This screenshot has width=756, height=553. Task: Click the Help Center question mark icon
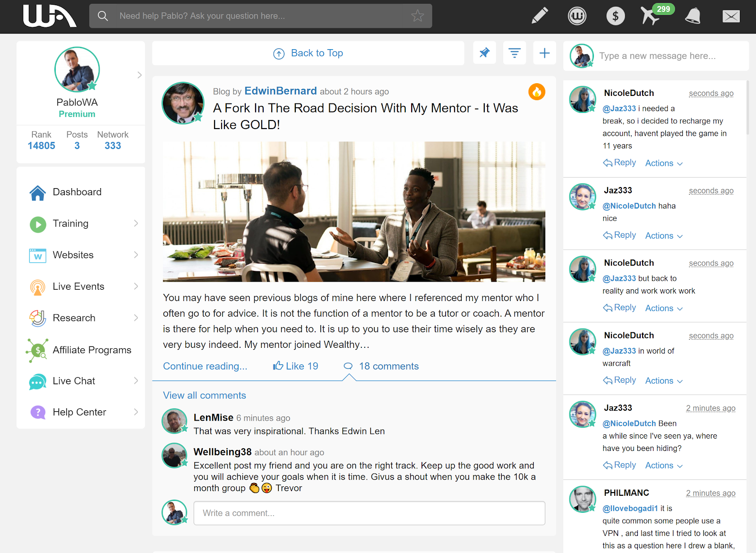38,413
